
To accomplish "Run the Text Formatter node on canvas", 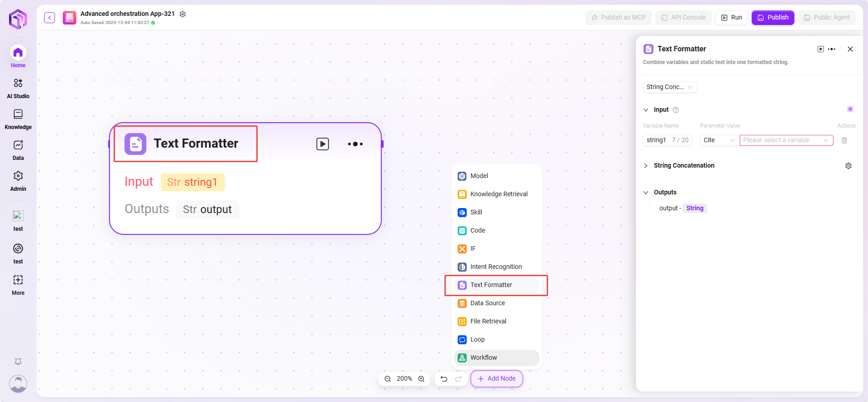I will click(x=322, y=144).
